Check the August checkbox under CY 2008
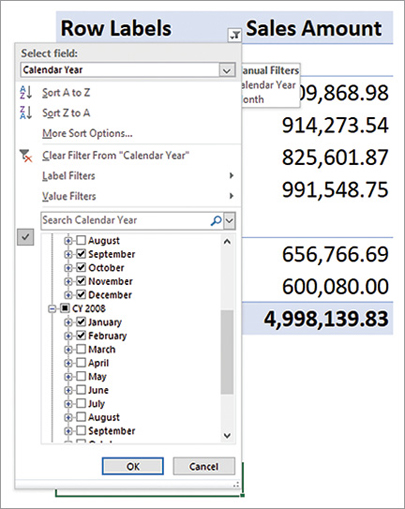 coord(81,417)
